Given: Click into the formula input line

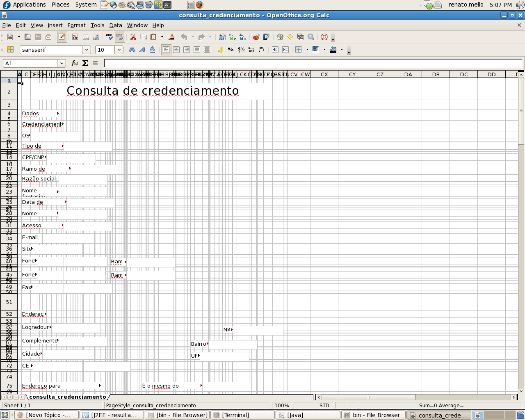Looking at the screenshot, I should pos(313,63).
